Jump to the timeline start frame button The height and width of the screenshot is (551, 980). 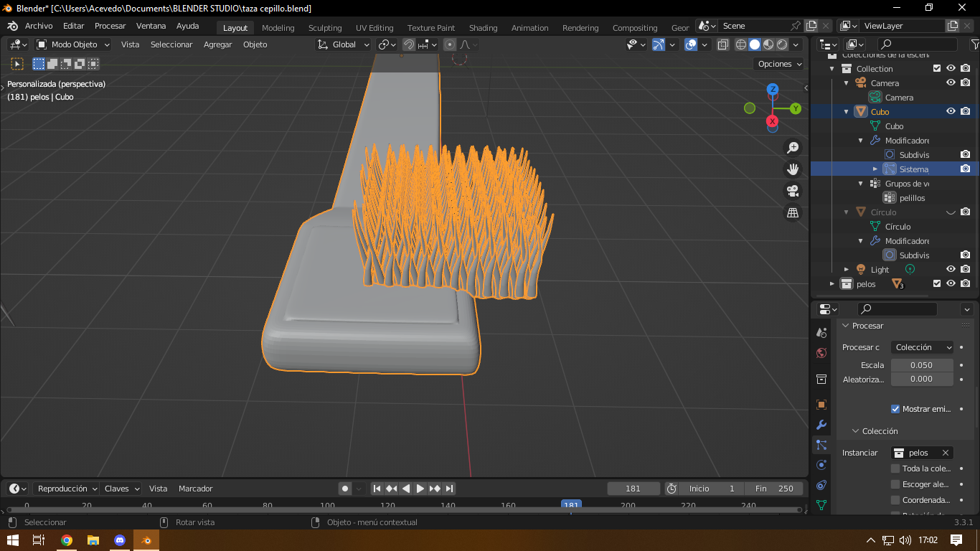tap(377, 489)
